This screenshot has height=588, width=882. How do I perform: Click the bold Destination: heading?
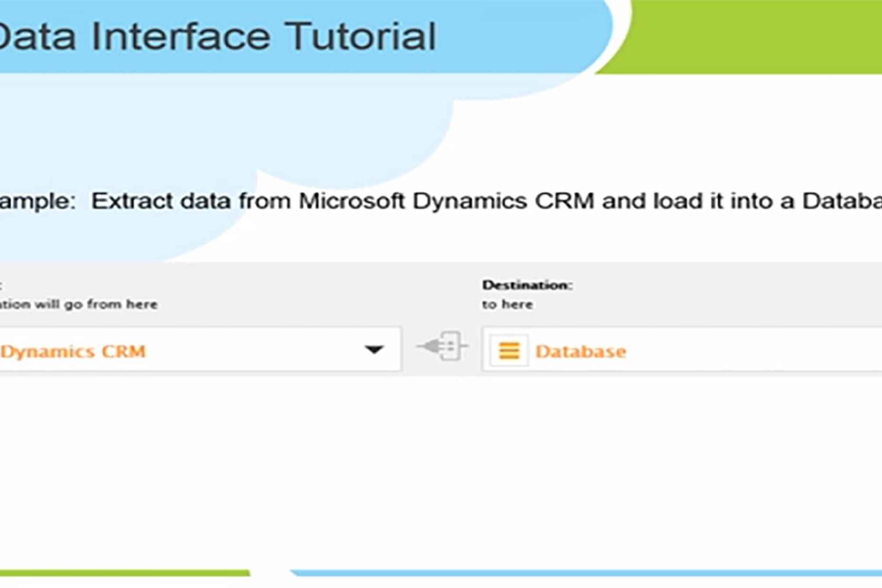click(x=527, y=285)
